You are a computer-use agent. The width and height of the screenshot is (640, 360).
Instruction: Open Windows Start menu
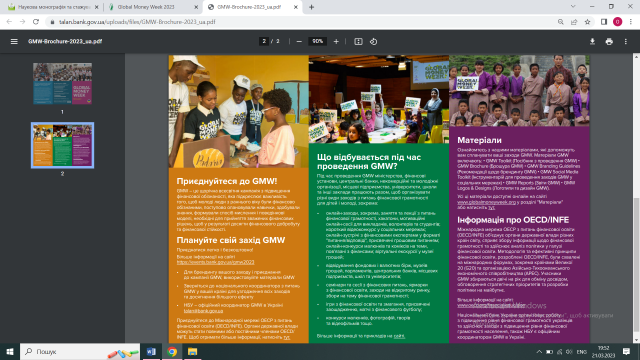click(10, 351)
